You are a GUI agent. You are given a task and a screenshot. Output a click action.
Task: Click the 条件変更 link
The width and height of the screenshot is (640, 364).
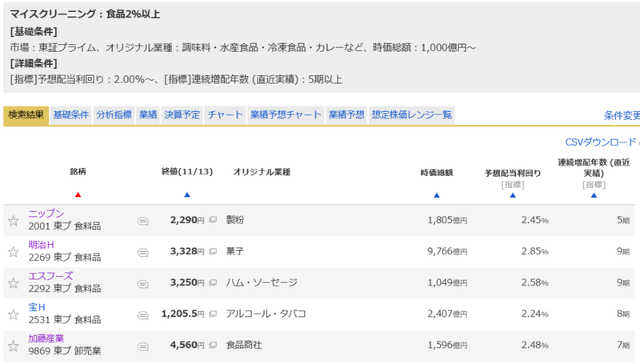[622, 116]
